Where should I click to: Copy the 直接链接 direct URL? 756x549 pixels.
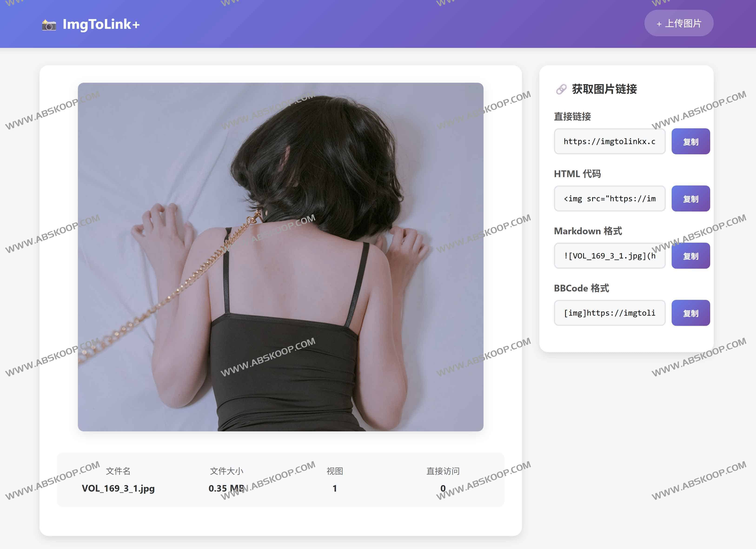(x=690, y=141)
